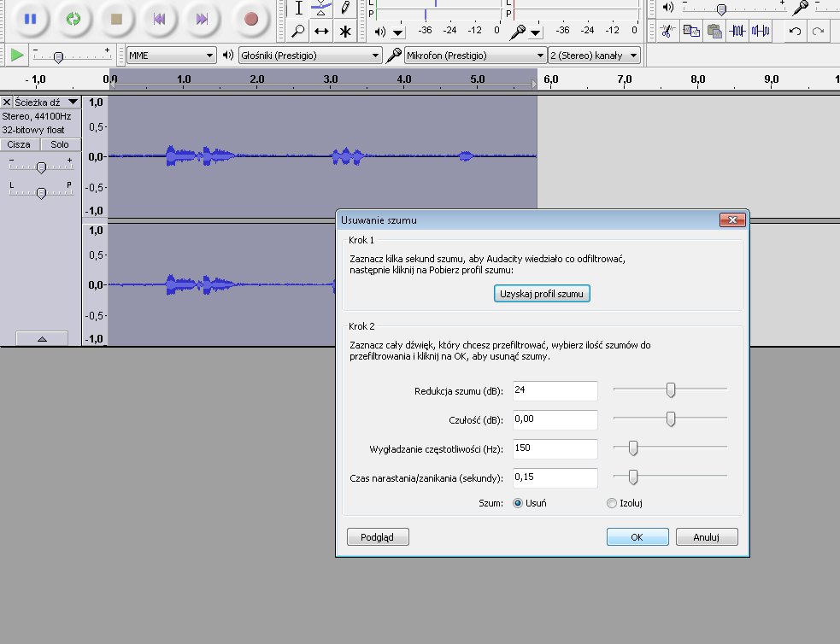The image size is (840, 644).
Task: Click the Copy icon in edit toolbar
Action: tap(691, 31)
